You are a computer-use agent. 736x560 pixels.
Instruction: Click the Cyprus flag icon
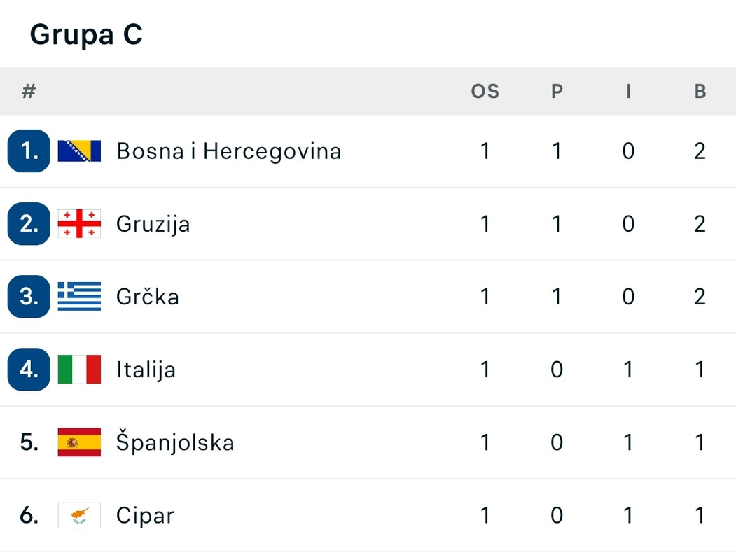79,515
